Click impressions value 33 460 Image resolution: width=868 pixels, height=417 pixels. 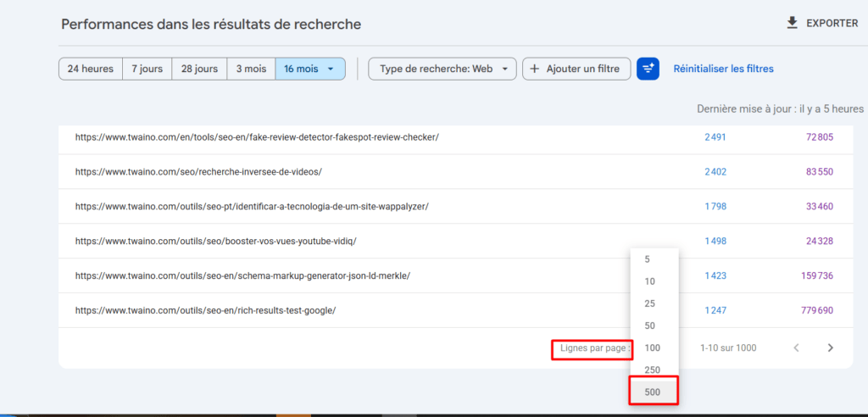pos(820,207)
